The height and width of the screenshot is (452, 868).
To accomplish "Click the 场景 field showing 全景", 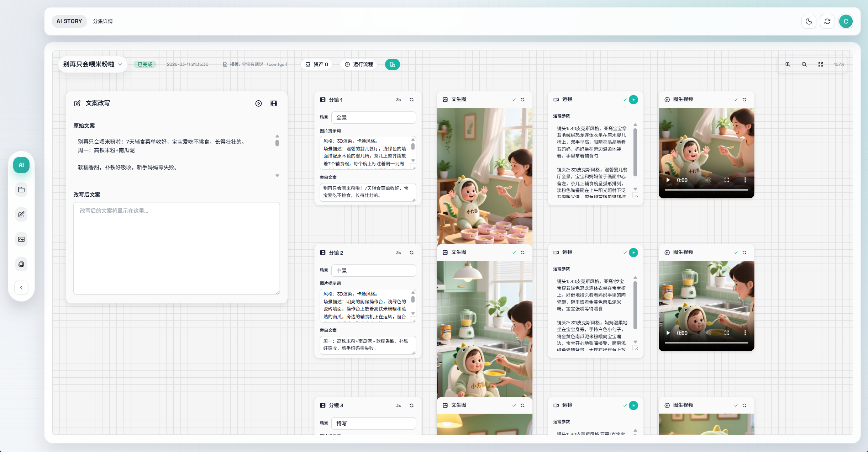I will [374, 118].
